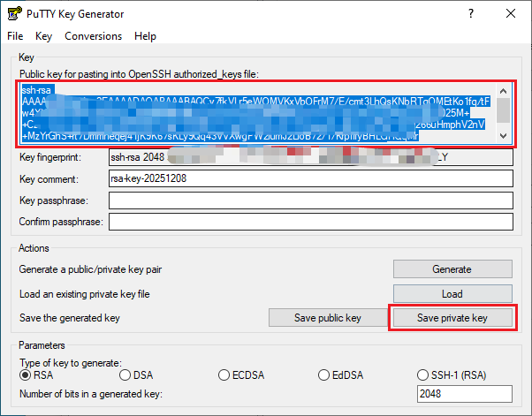Open the Conversions menu
Image resolution: width=532 pixels, height=416 pixels.
94,36
